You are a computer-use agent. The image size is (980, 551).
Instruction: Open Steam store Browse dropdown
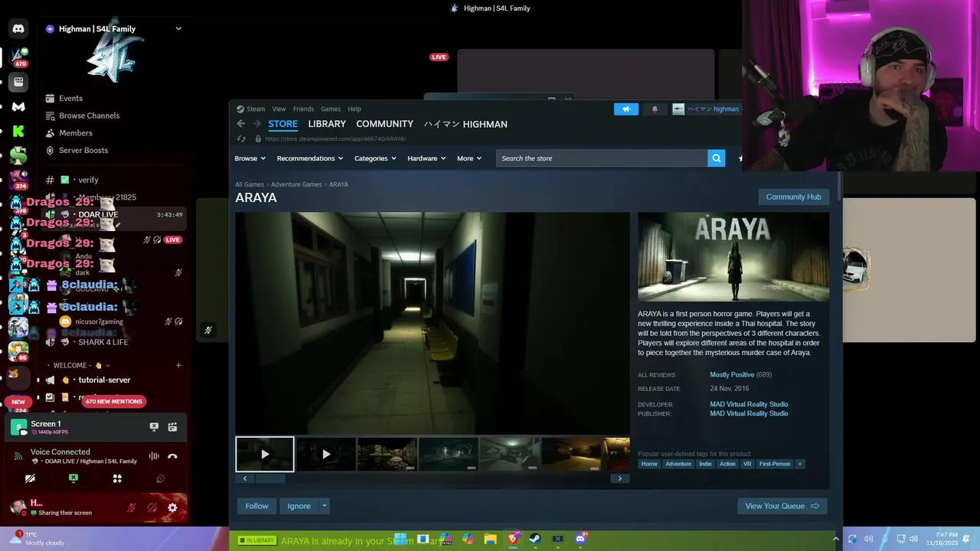[250, 158]
